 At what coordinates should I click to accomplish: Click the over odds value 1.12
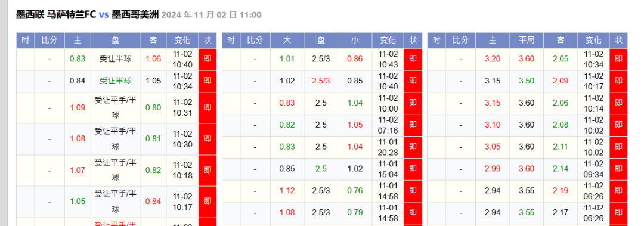[287, 191]
